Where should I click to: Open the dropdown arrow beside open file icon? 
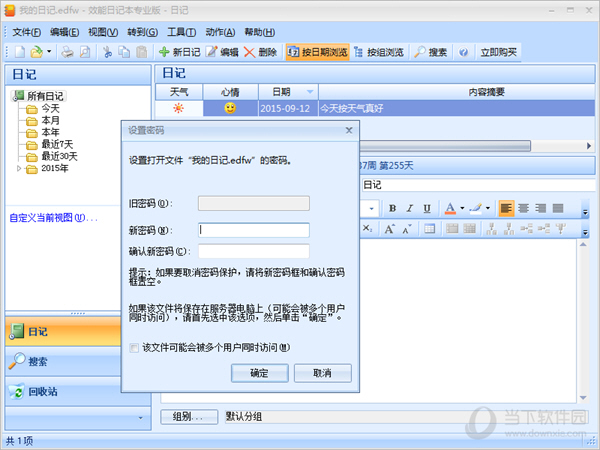coord(49,52)
